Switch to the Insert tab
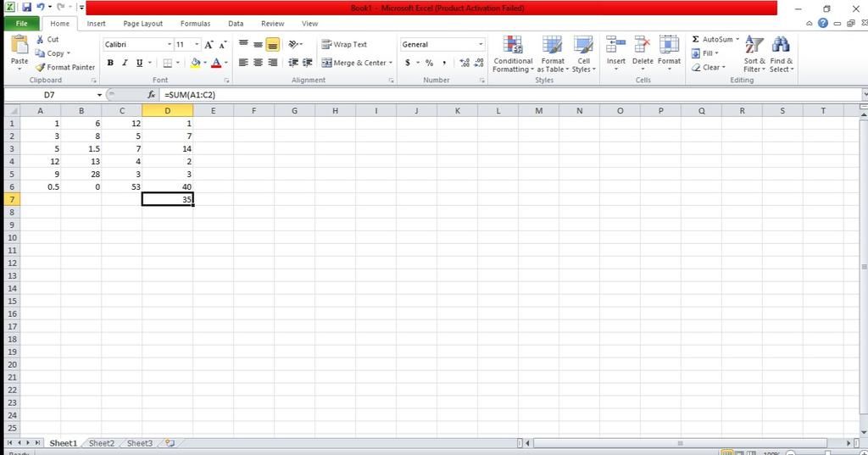 (96, 23)
